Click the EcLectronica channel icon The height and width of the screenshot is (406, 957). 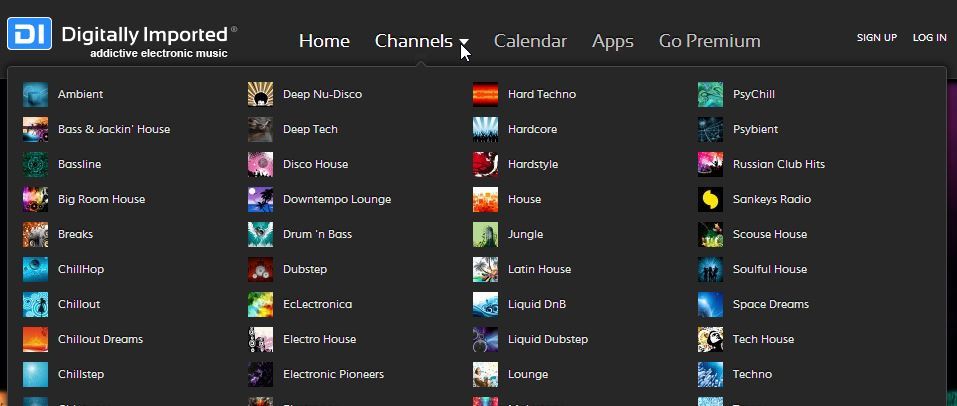[261, 305]
